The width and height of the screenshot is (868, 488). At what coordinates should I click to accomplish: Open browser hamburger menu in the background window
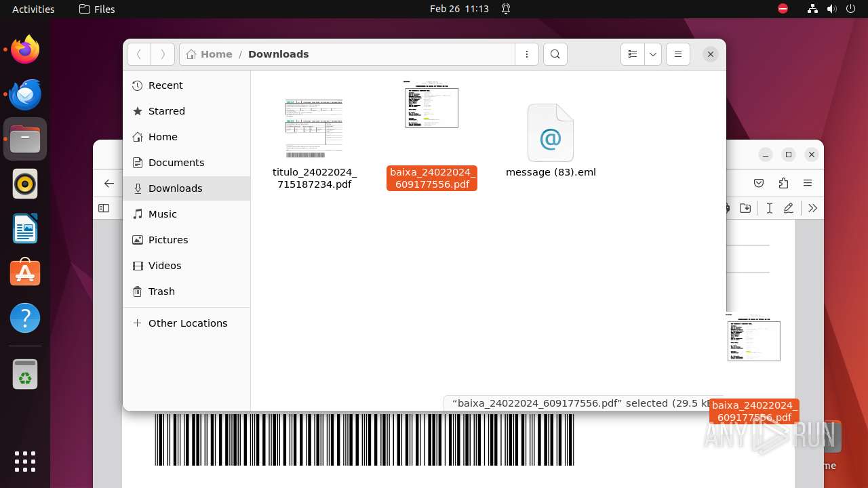pyautogui.click(x=808, y=183)
